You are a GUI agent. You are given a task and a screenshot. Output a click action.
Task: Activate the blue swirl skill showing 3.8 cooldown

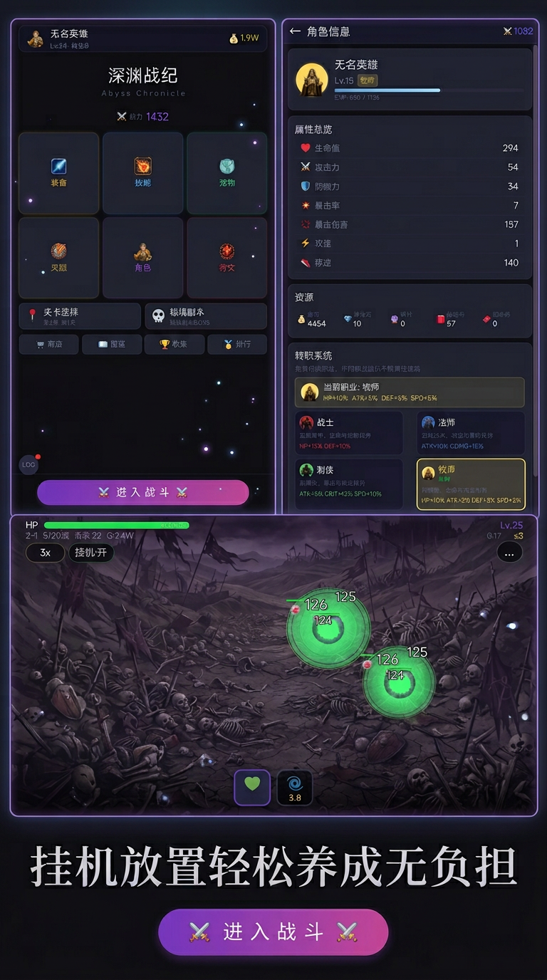click(295, 787)
